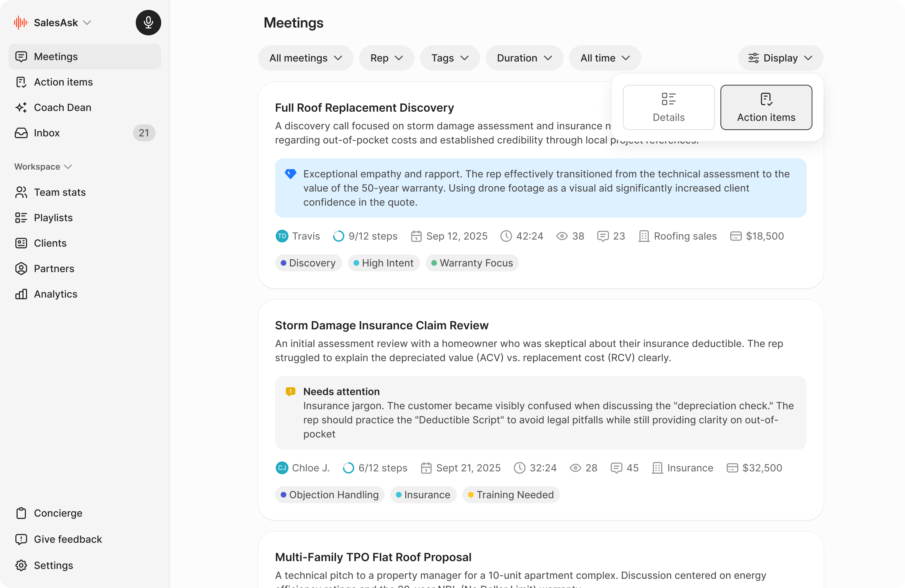Screen dimensions: 905x588
Task: Open Full Roof Replacement Discovery meeting
Action: click(x=364, y=108)
